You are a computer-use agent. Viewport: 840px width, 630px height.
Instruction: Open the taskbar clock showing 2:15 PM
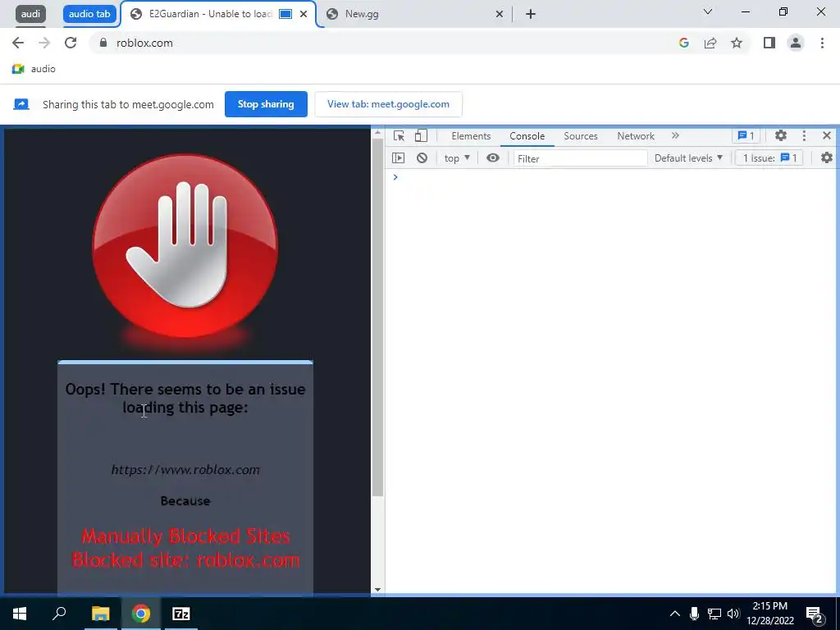(x=769, y=614)
